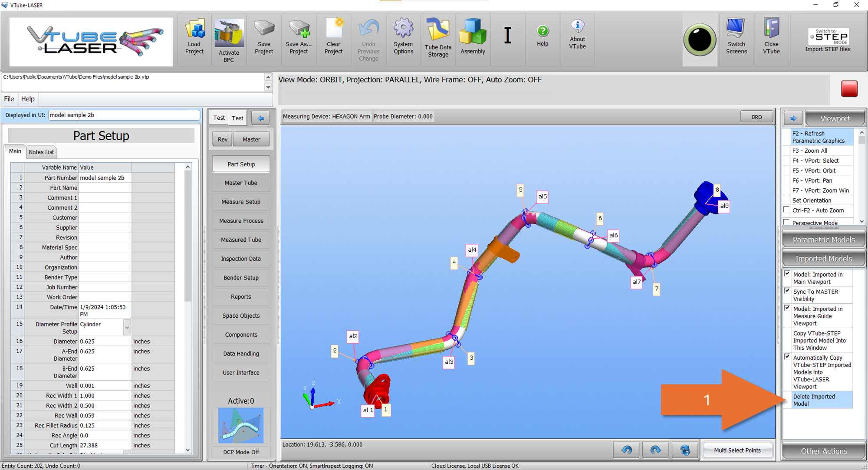Screen dimensions: 868x470
Task: Clear the current project
Action: coord(333,39)
